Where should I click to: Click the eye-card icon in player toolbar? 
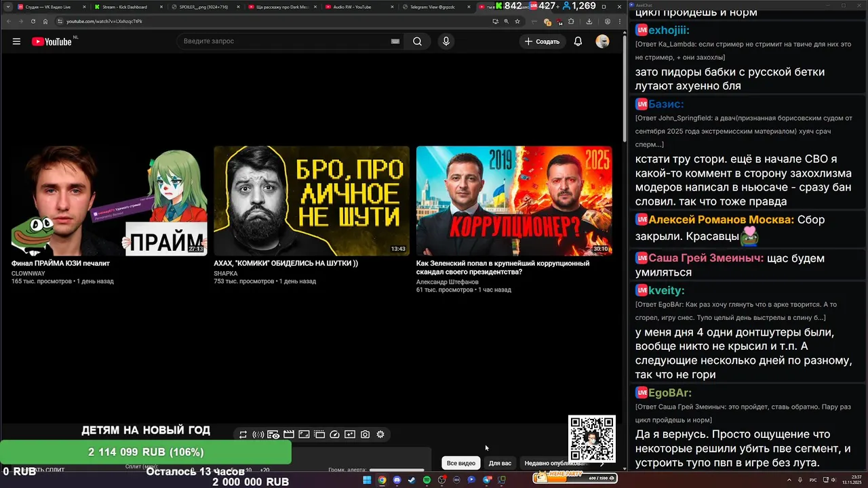tap(273, 434)
